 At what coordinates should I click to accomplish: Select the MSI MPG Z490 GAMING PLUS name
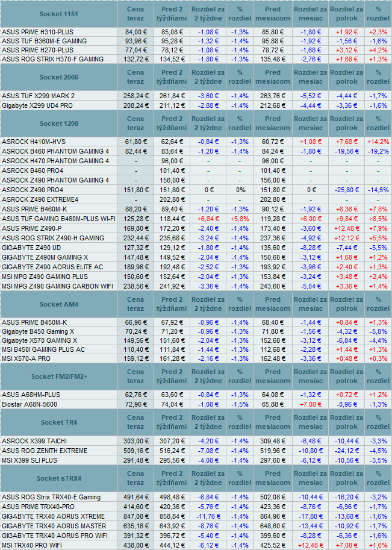[45, 277]
